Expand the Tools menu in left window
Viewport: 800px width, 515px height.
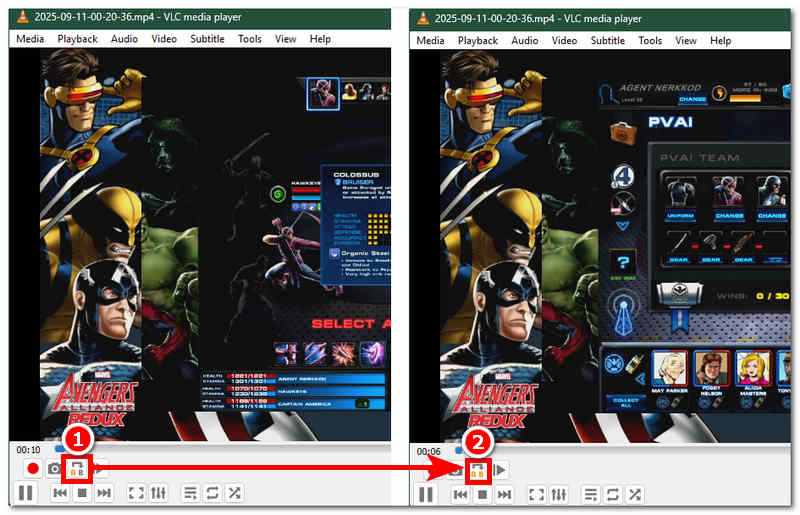[x=249, y=39]
